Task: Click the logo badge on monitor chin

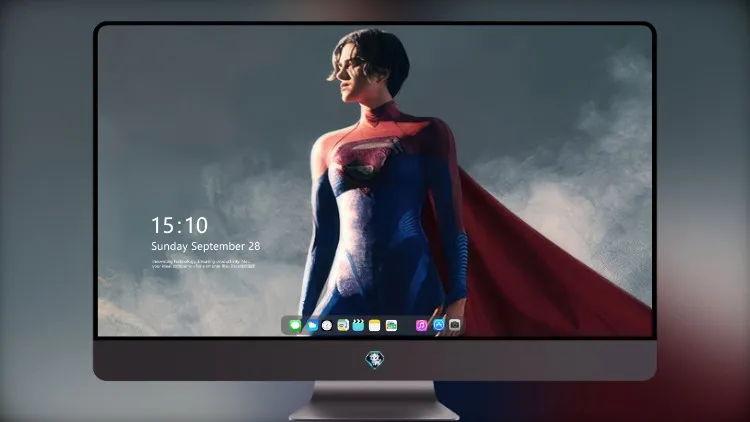Action: pos(375,360)
